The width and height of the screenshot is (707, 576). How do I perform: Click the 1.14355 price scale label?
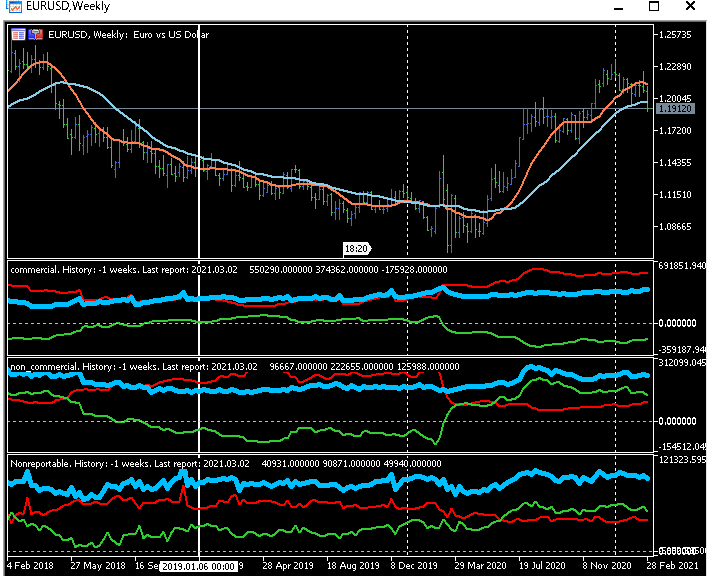675,163
